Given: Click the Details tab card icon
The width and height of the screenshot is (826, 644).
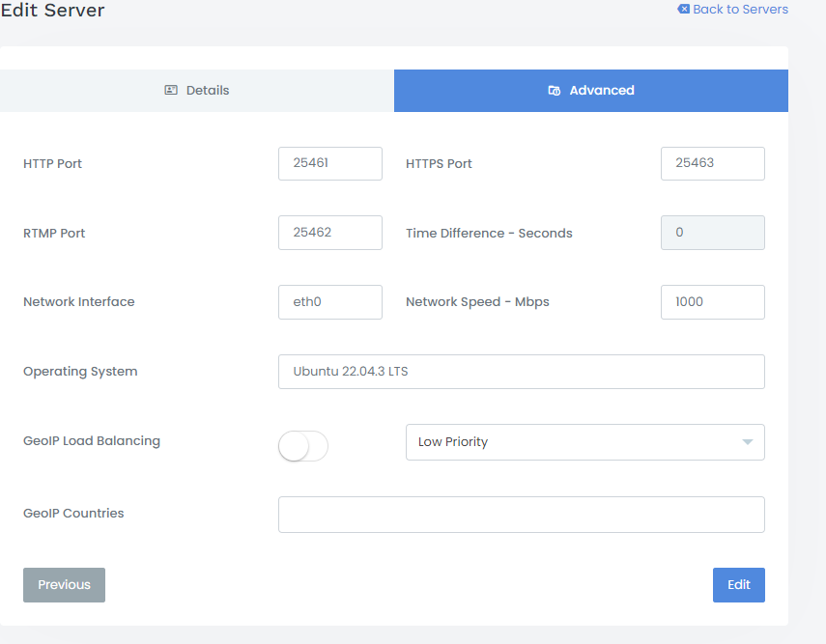Looking at the screenshot, I should 171,90.
